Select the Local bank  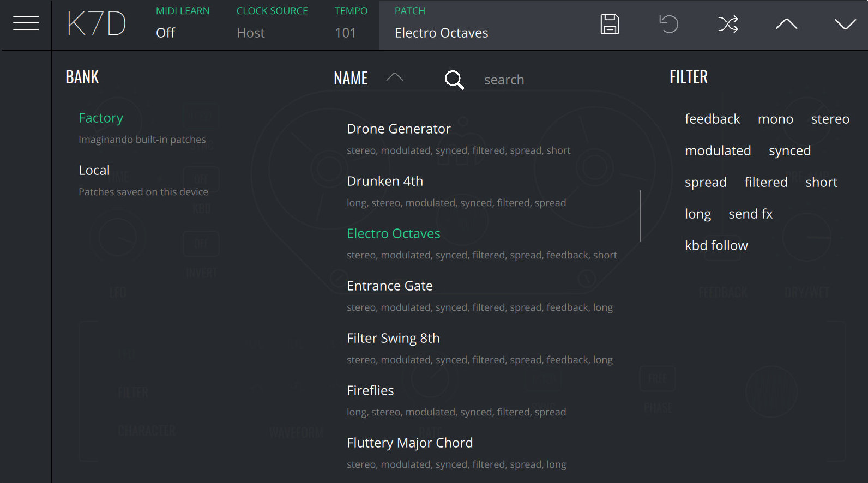tap(94, 171)
